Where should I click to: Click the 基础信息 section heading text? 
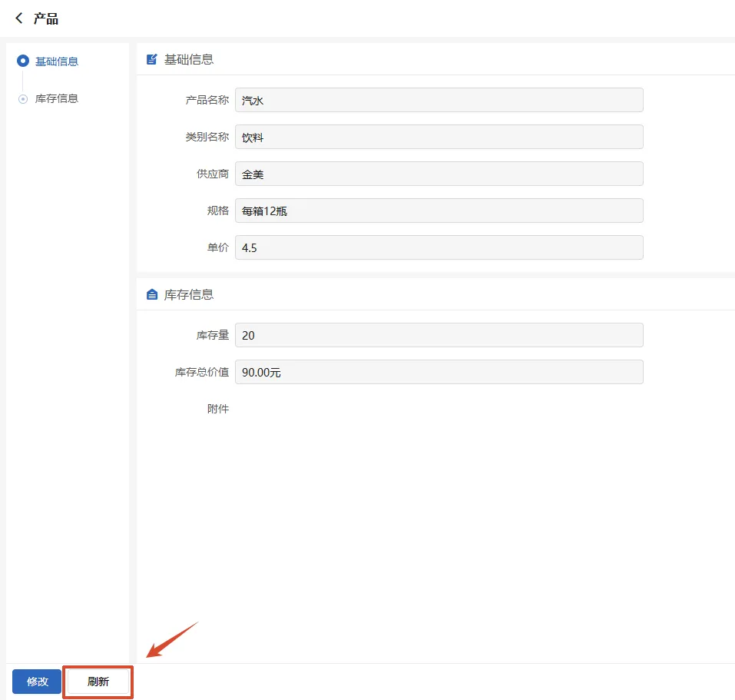[189, 59]
